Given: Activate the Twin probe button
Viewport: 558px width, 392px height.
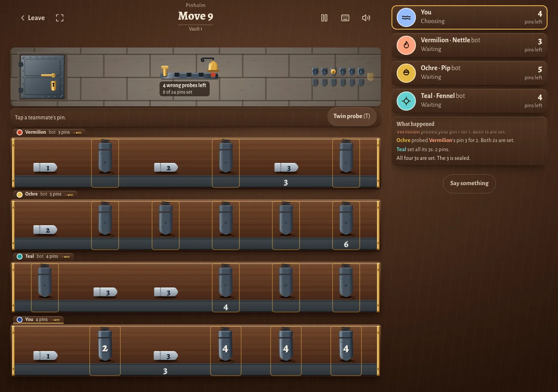Looking at the screenshot, I should click(x=352, y=117).
